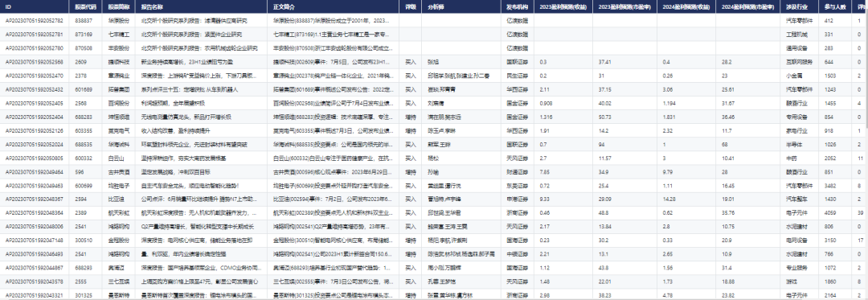Click stock code 603355
The image size is (868, 300).
click(x=83, y=131)
